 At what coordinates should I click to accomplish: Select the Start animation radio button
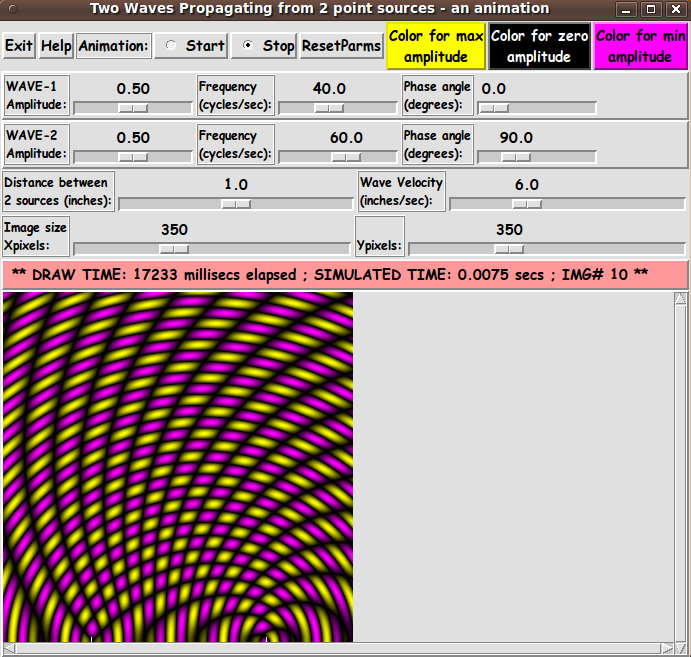point(191,45)
